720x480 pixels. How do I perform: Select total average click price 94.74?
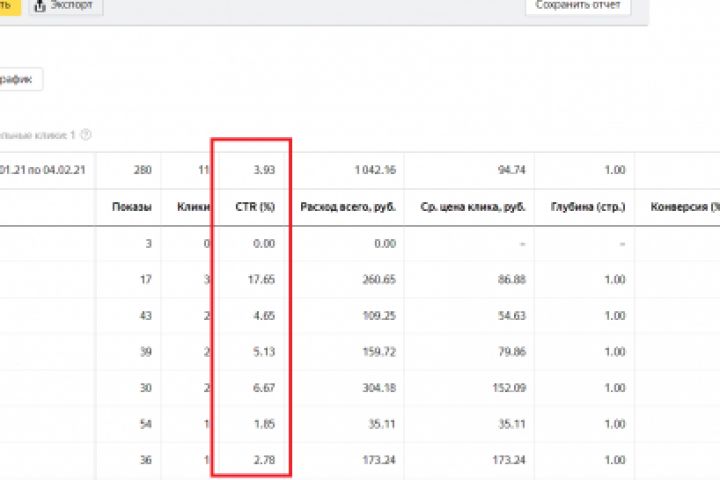click(512, 170)
